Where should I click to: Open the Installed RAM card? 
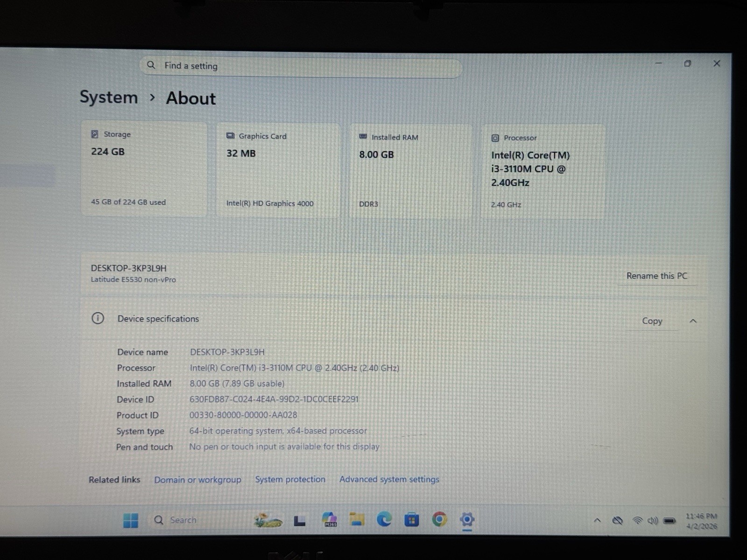pos(411,171)
